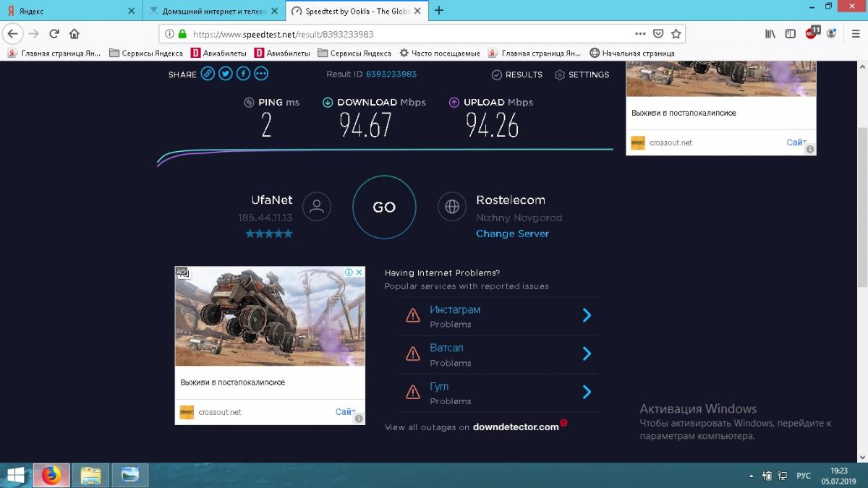Click the Result ID 8393233983 link
Screen dimensions: 868x488
pos(391,74)
